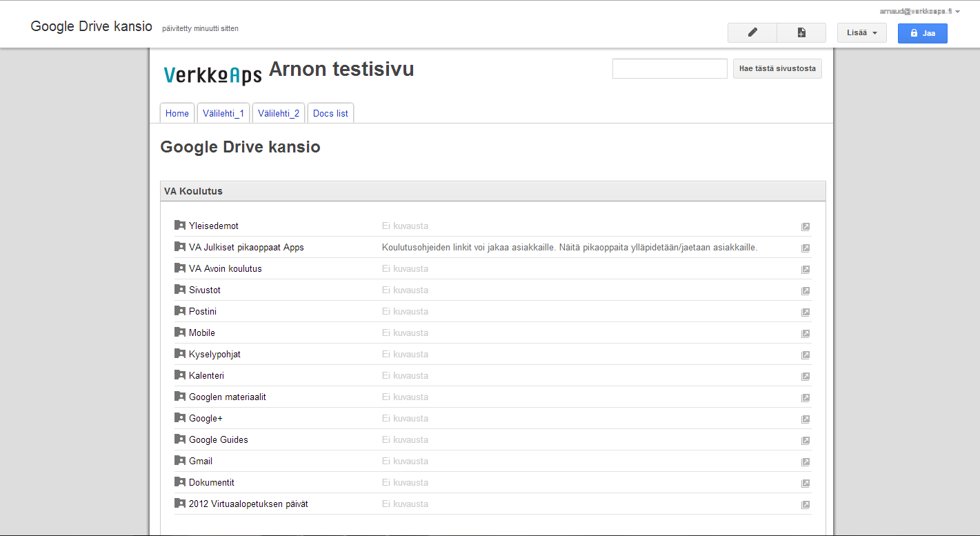980x536 pixels.
Task: Open the Googlen materiaalit folder link
Action: [228, 397]
